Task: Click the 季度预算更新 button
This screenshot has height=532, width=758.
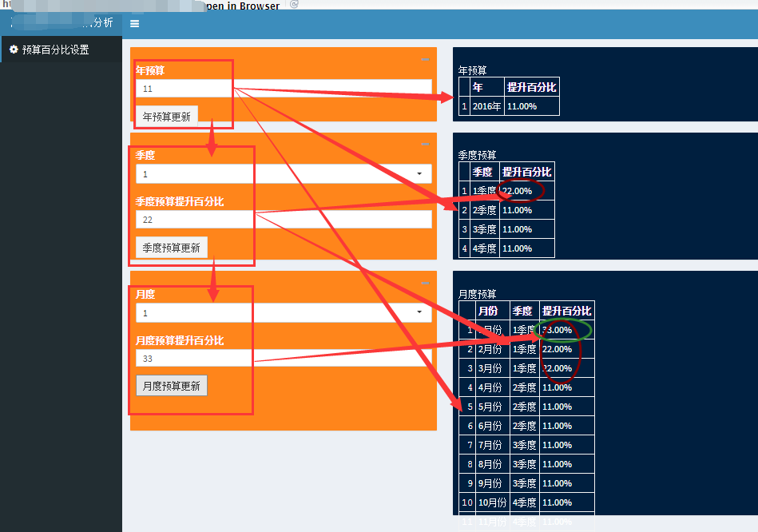Action: point(171,248)
